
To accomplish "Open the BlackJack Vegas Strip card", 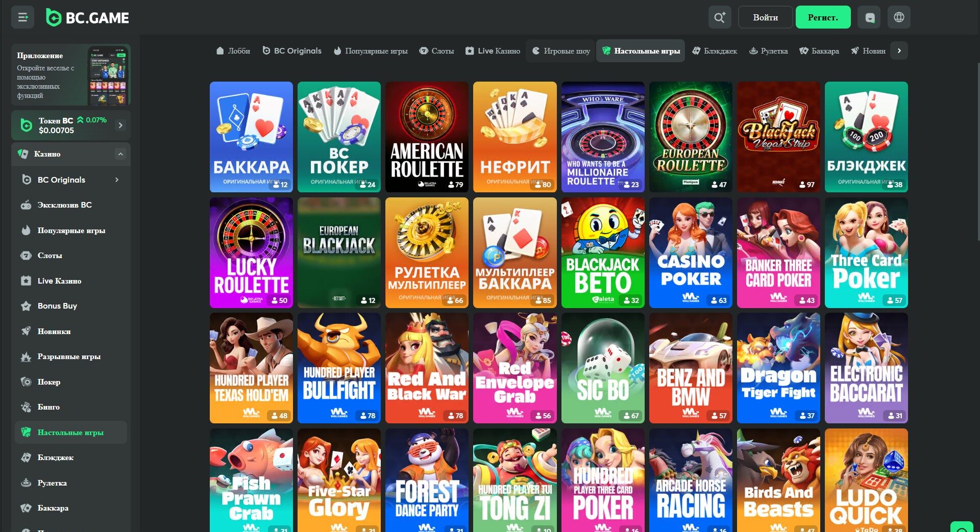I will (778, 137).
